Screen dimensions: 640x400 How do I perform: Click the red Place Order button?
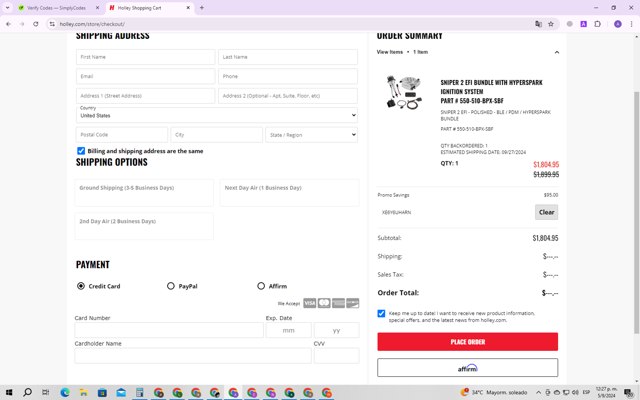pos(467,342)
